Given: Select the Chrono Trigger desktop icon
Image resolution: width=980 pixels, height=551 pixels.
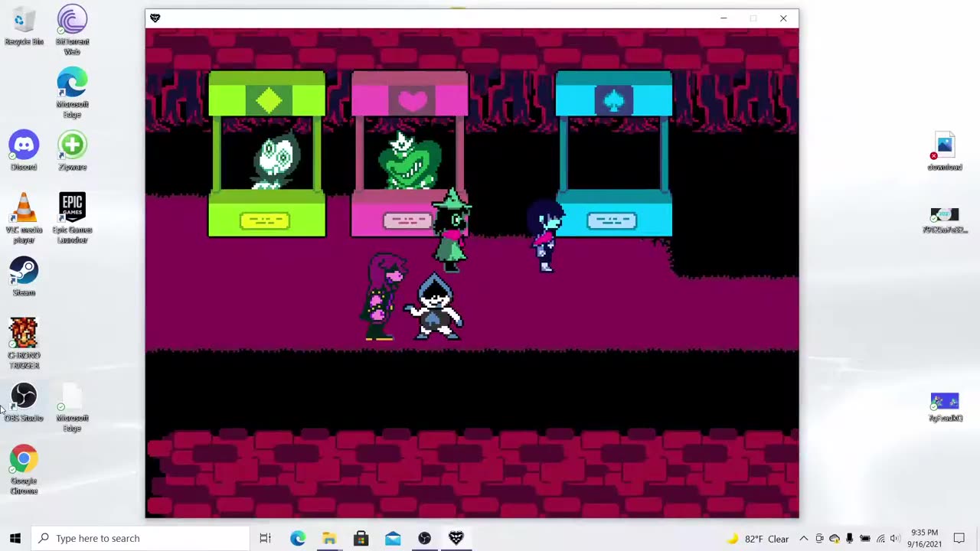Looking at the screenshot, I should click(x=24, y=344).
